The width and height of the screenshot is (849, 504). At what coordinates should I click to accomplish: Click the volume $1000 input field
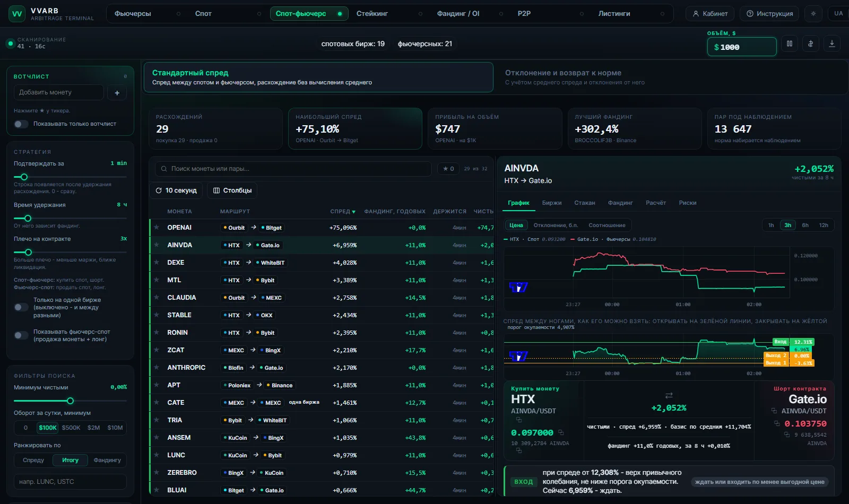(742, 47)
